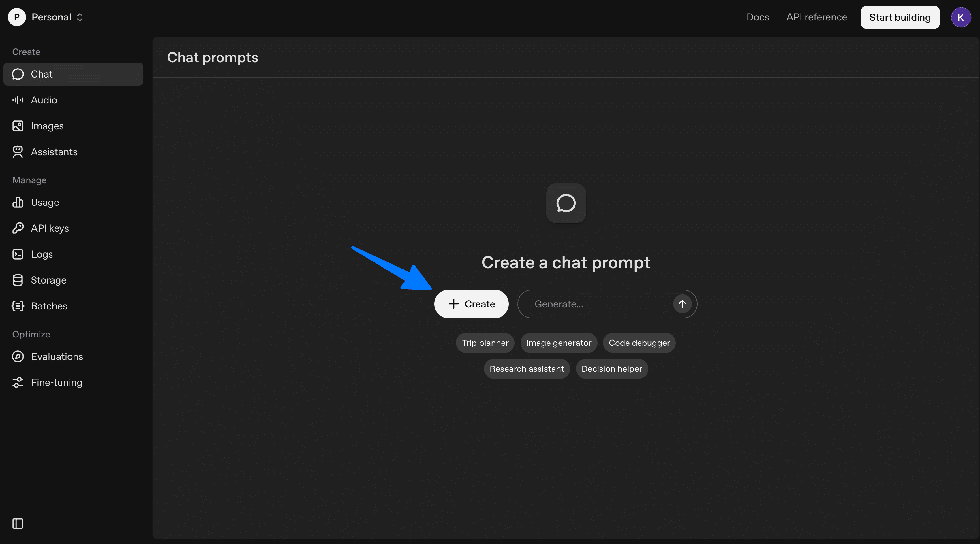980x544 pixels.
Task: Click the Start building button
Action: click(x=900, y=17)
